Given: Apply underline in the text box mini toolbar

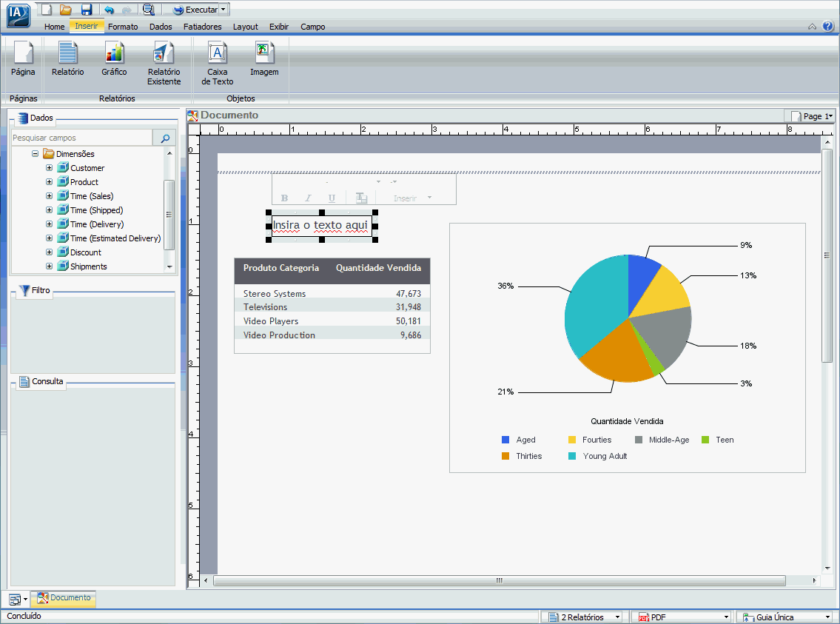Looking at the screenshot, I should (332, 198).
